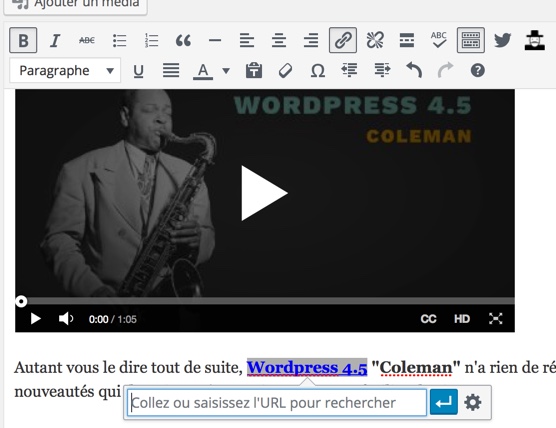Click the insert/edit link icon

[x=343, y=40]
